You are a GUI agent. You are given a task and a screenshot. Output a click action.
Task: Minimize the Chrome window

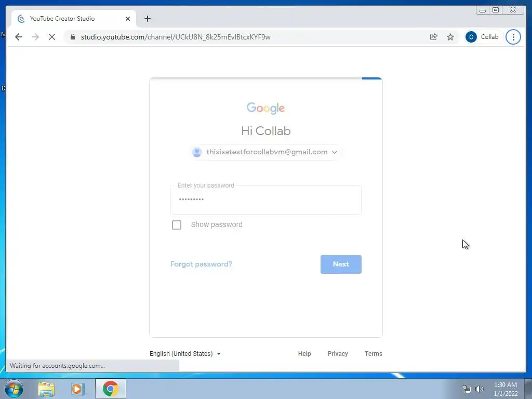coord(483,10)
